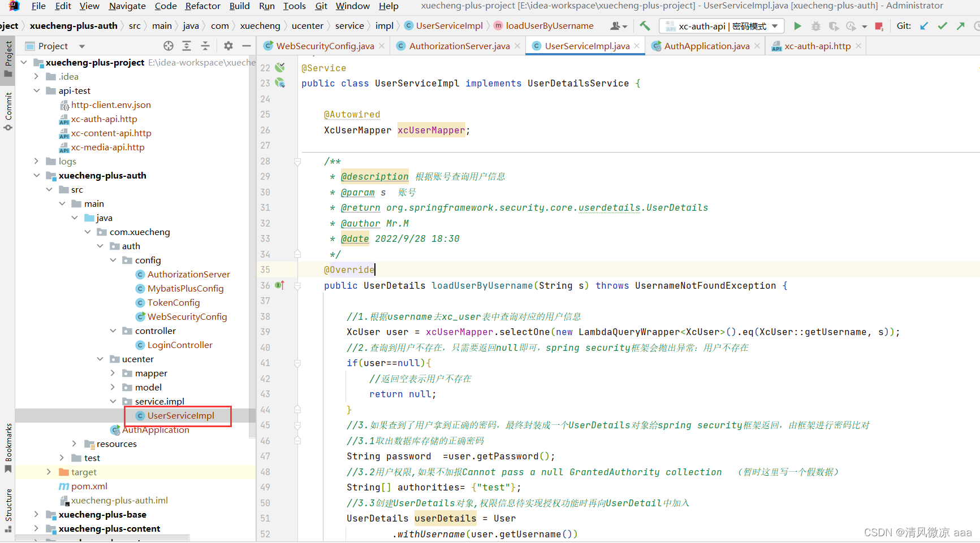Expand all in Project panel
Viewport: 980px width, 543px height.
[187, 46]
